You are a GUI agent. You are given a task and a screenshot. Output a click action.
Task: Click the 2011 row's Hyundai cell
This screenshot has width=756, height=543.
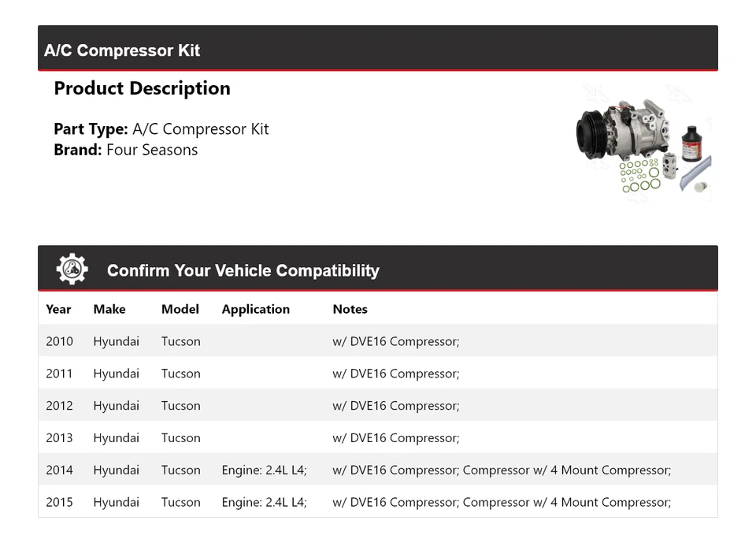click(116, 374)
